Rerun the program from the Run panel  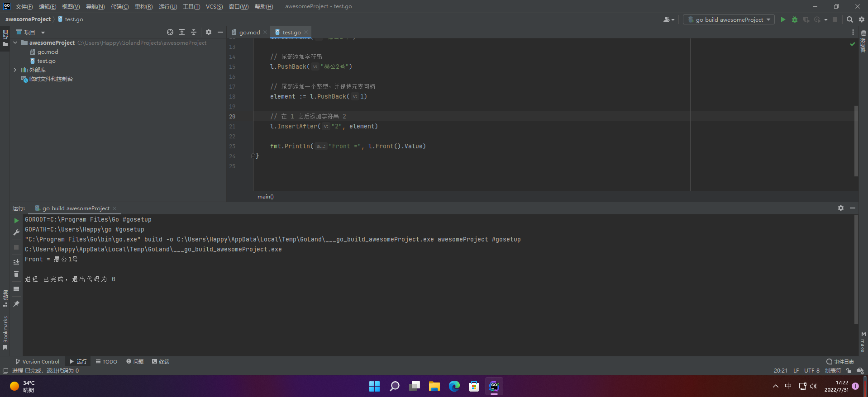[16, 221]
